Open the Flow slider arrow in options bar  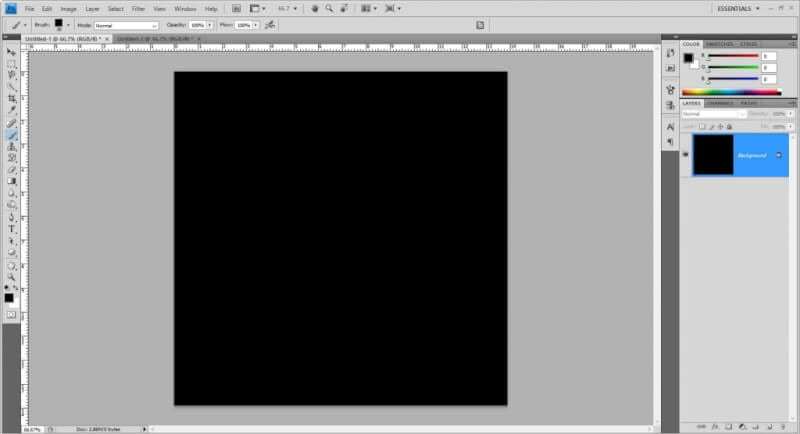click(256, 25)
